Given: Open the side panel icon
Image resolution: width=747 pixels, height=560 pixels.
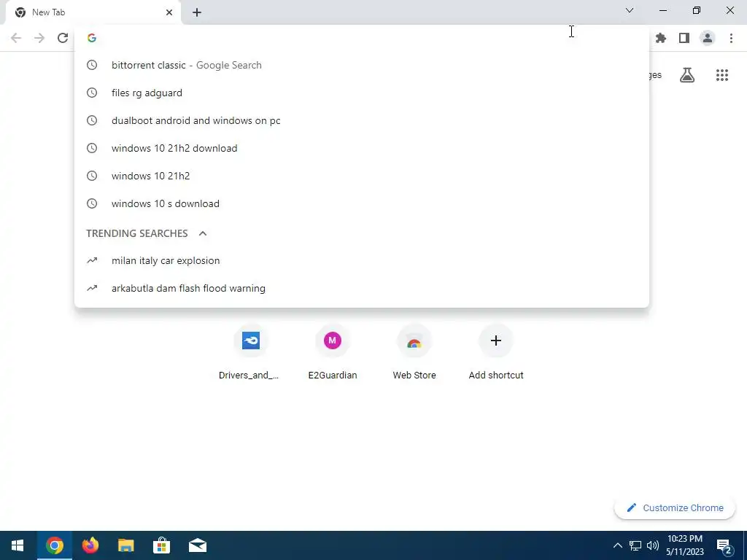Looking at the screenshot, I should (684, 38).
